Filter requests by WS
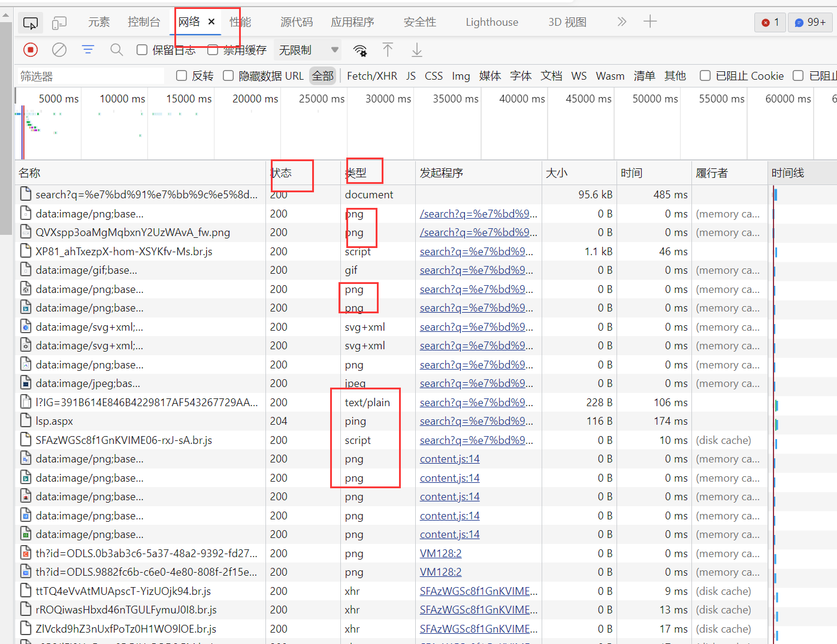 click(x=579, y=76)
